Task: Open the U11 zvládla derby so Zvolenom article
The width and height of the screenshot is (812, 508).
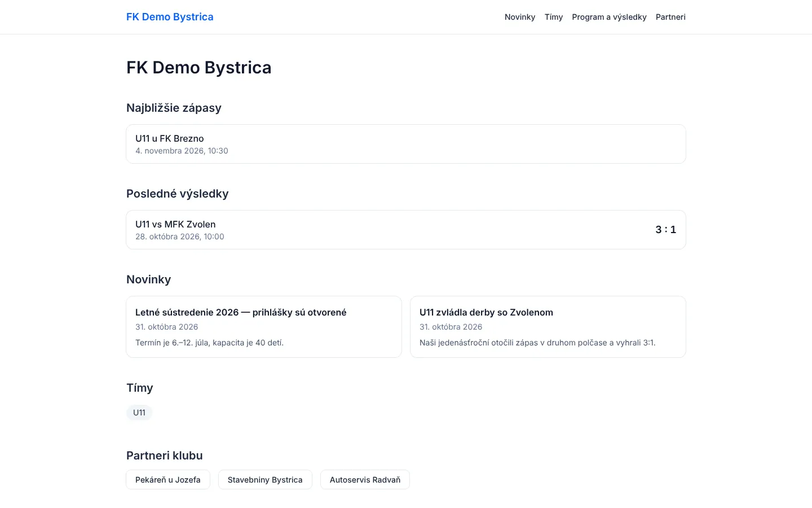Action: coord(548,327)
